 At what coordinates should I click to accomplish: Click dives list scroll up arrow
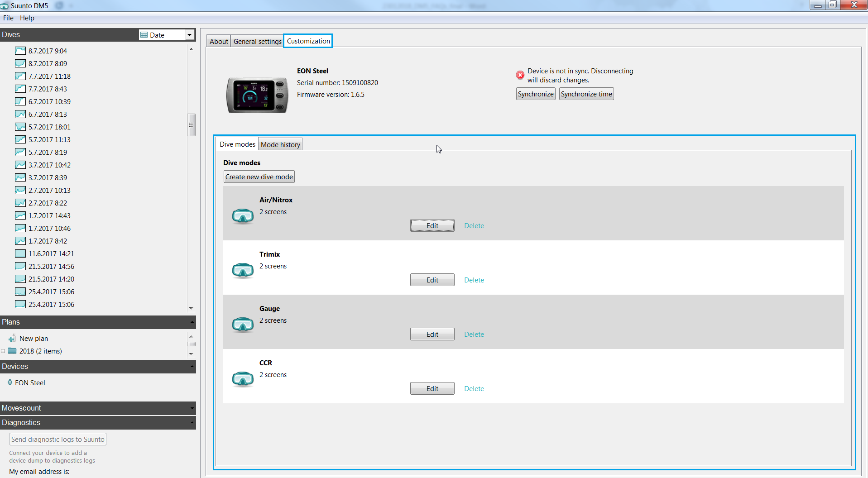coord(191,49)
